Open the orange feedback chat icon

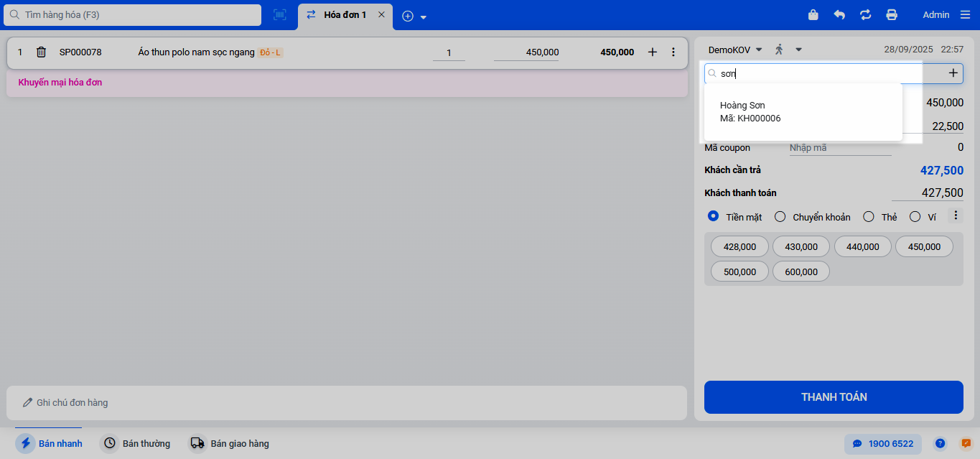[x=966, y=444]
